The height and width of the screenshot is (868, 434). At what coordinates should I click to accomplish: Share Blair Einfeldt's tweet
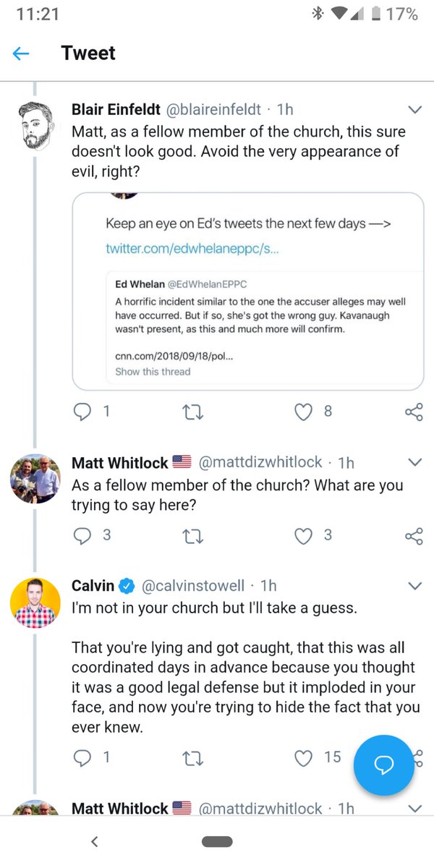coord(414,412)
